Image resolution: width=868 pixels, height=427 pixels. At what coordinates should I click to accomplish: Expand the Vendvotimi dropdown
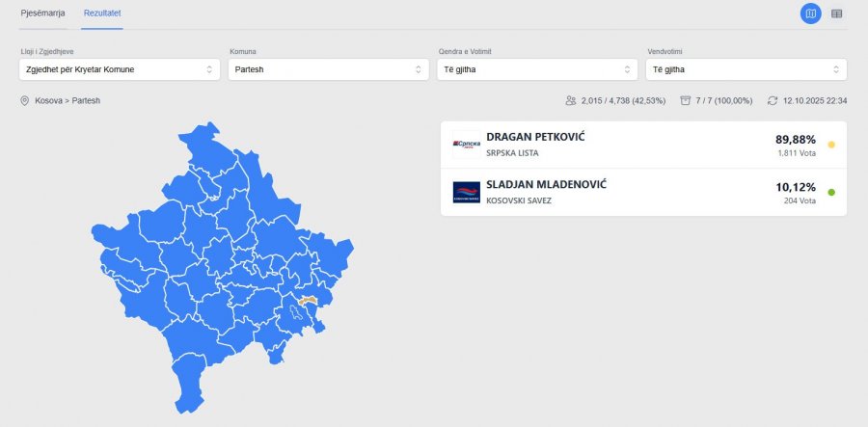[x=746, y=69]
